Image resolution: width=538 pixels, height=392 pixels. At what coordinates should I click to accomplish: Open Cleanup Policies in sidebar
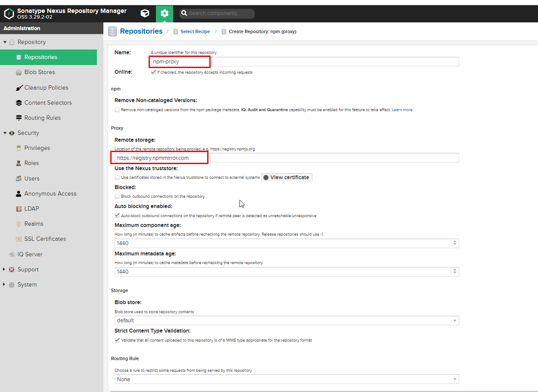coord(46,88)
